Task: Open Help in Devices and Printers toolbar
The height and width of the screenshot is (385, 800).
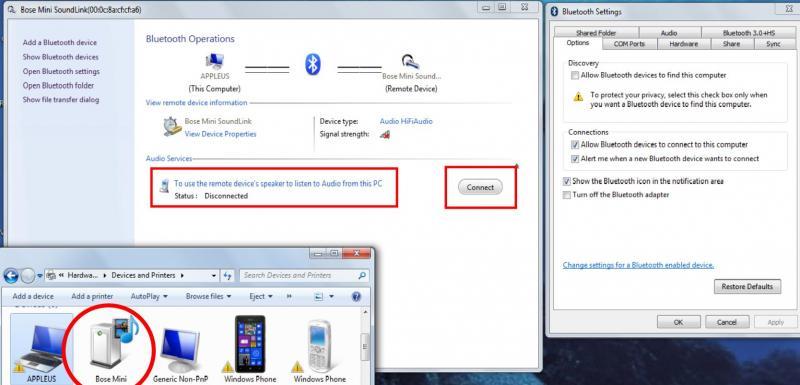Action: pos(357,296)
